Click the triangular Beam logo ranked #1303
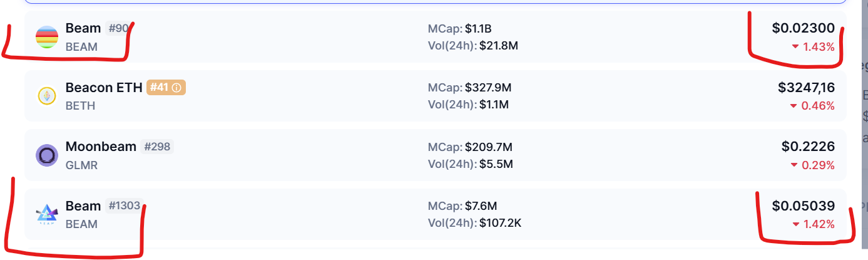Image resolution: width=868 pixels, height=260 pixels. [x=47, y=214]
